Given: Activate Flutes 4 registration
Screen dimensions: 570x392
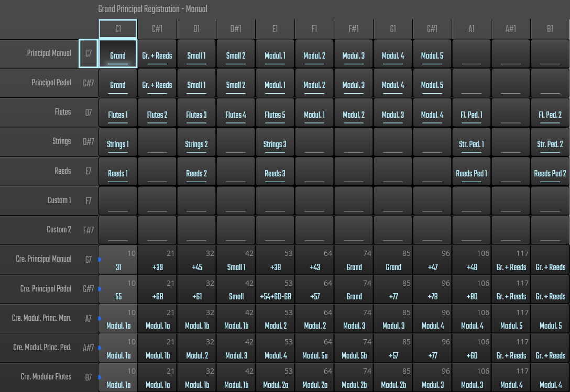Looking at the screenshot, I should tap(236, 113).
